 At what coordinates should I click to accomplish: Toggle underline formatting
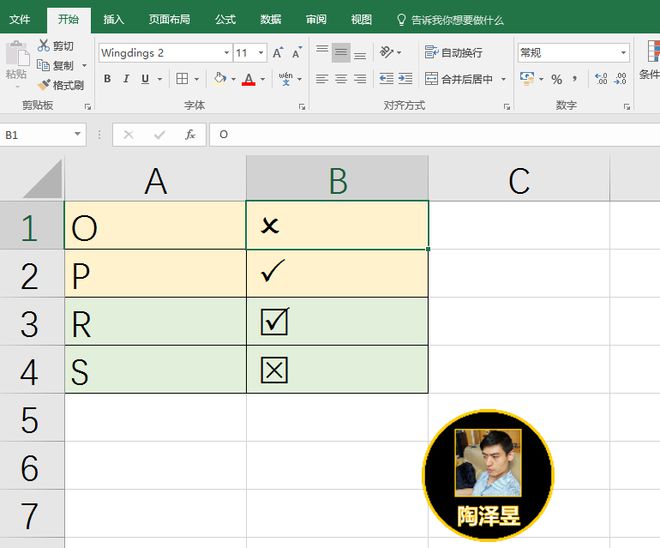tap(146, 79)
